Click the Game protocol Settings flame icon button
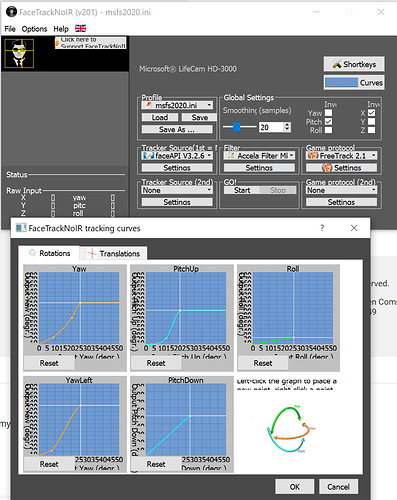 (x=341, y=168)
